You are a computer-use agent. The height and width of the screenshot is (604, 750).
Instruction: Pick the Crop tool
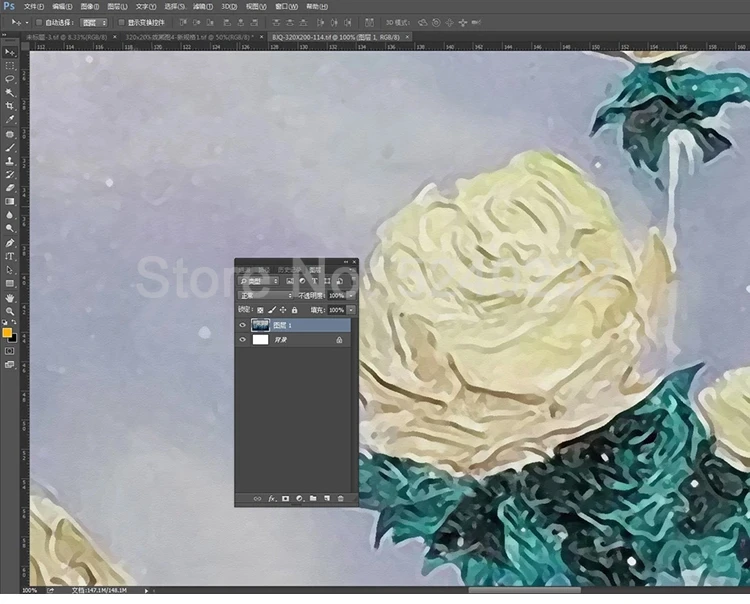10,105
